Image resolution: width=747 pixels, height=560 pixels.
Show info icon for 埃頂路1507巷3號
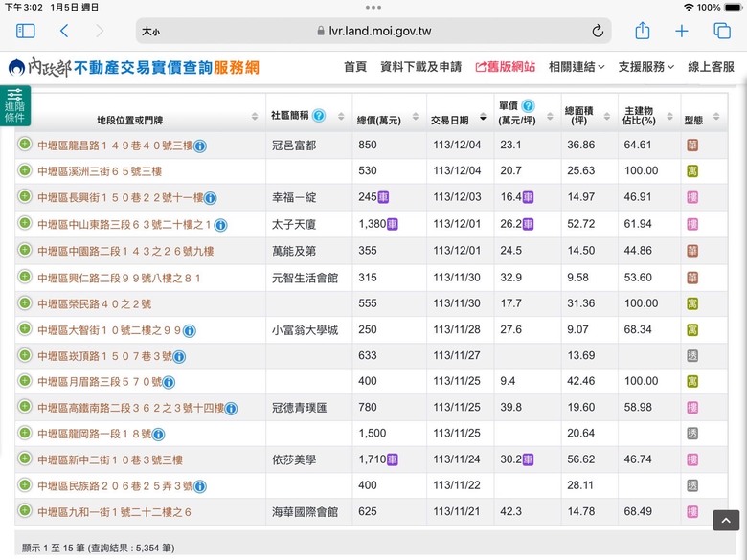tap(179, 357)
